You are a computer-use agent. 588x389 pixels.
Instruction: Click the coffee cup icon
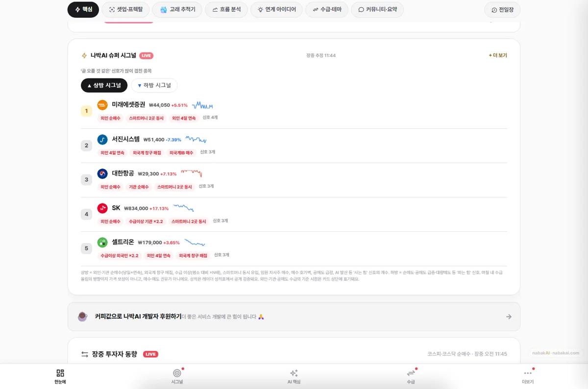(x=83, y=316)
